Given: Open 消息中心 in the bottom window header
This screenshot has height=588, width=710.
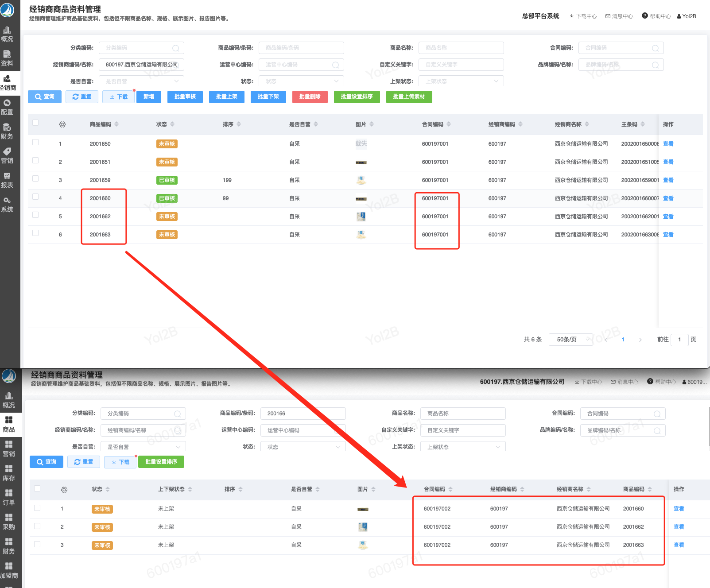Looking at the screenshot, I should click(x=625, y=382).
